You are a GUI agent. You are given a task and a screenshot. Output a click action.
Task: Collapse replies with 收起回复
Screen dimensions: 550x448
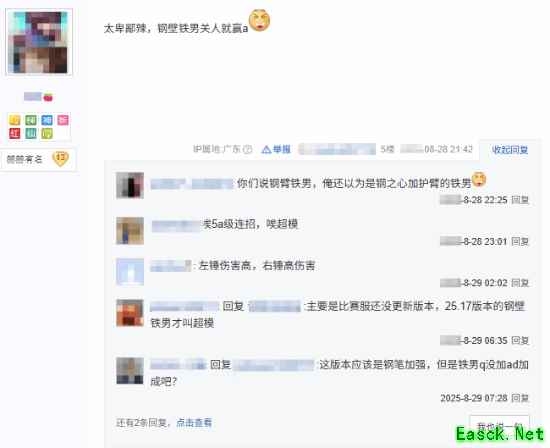pos(510,150)
